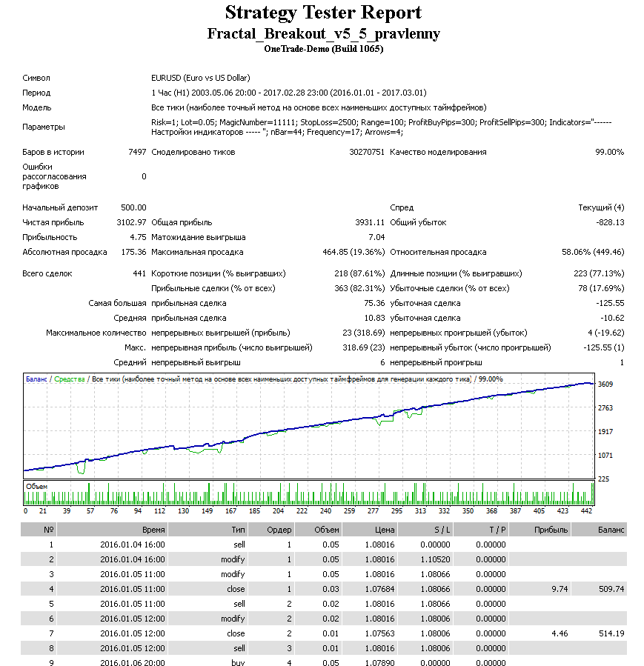Viewport: 644px width, 666px height.
Task: Click the maximal drawdown 464.85 (19.36%)
Action: [353, 253]
